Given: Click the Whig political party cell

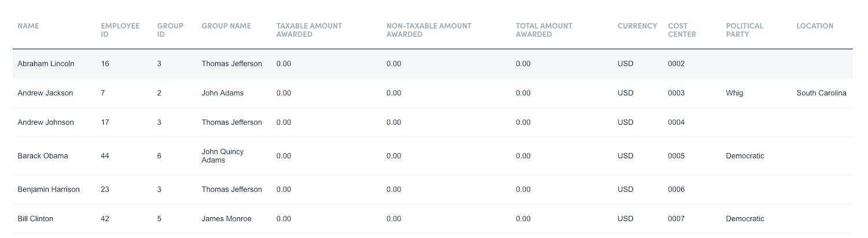Looking at the screenshot, I should point(734,93).
